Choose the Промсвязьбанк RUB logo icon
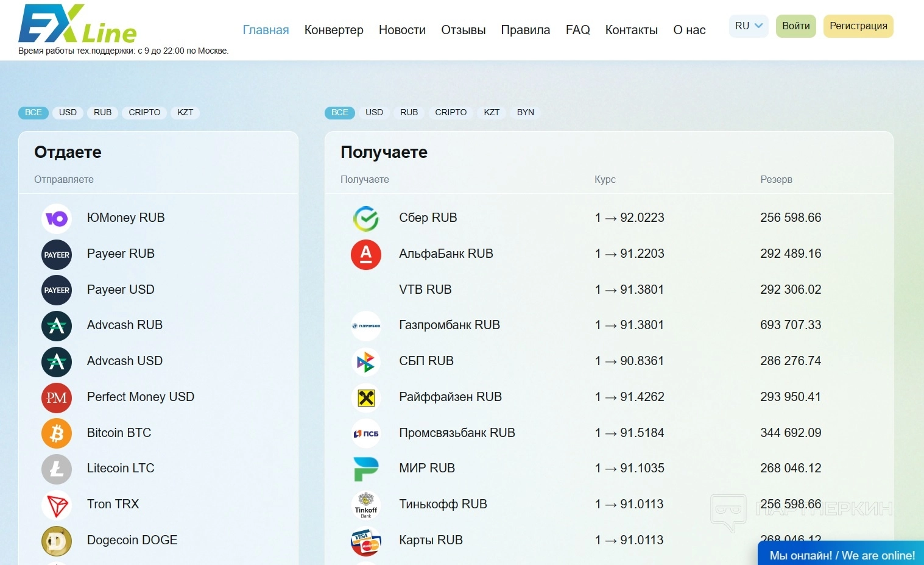Screen dimensions: 924x565 pyautogui.click(x=366, y=433)
